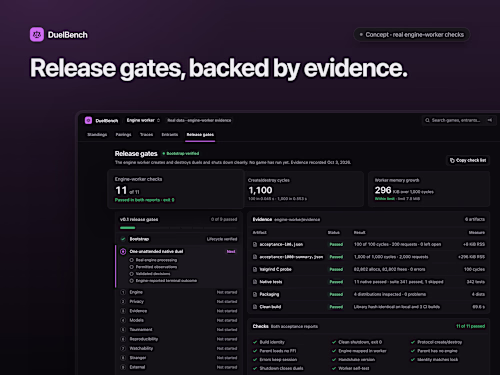Viewport: 500px width, 375px height.
Task: Click the file icon for acceptance-1000-summary.json
Action: point(255,257)
